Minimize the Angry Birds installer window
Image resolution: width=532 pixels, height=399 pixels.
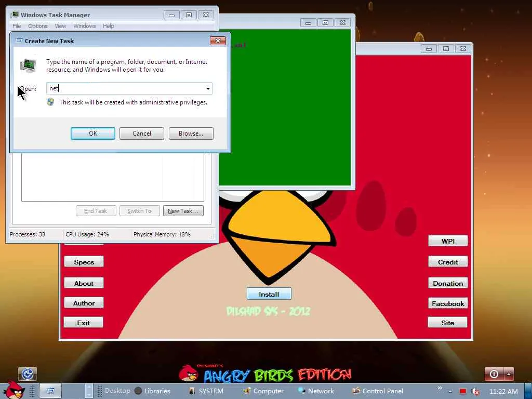point(429,49)
